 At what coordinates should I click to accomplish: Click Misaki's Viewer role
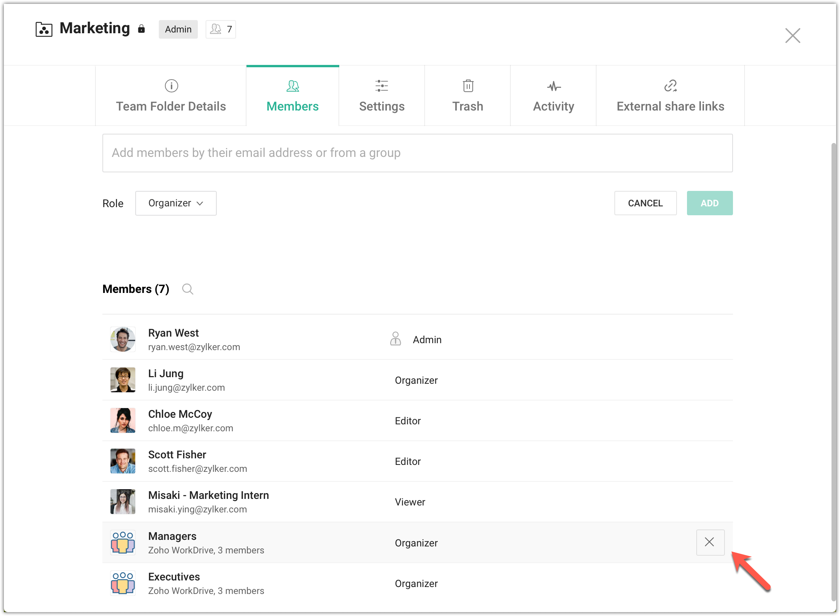point(410,502)
